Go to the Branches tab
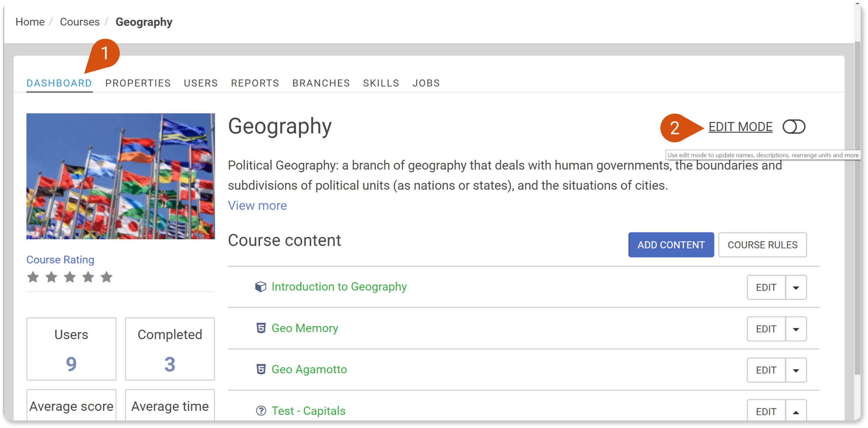The height and width of the screenshot is (428, 868). coord(321,83)
